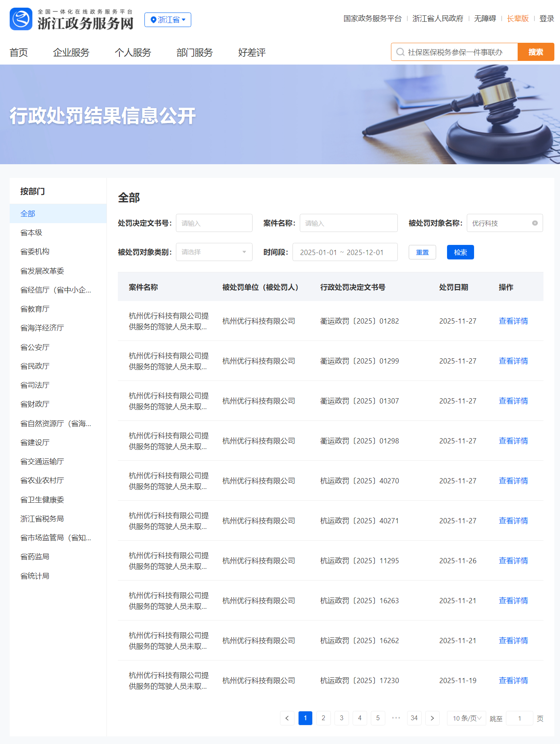560x744 pixels.
Task: Go to previous page arrow
Action: click(x=287, y=718)
